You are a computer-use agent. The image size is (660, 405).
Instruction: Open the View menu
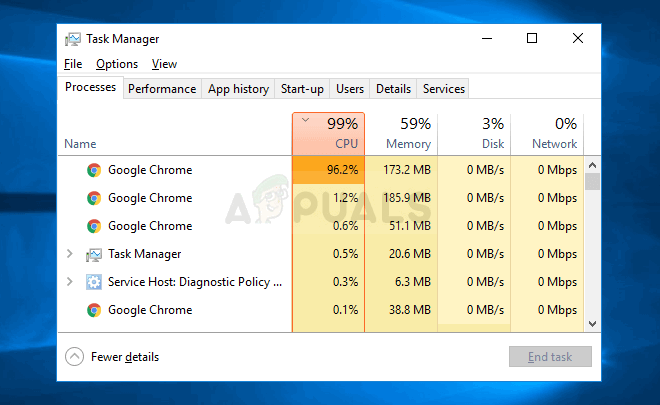coord(164,64)
